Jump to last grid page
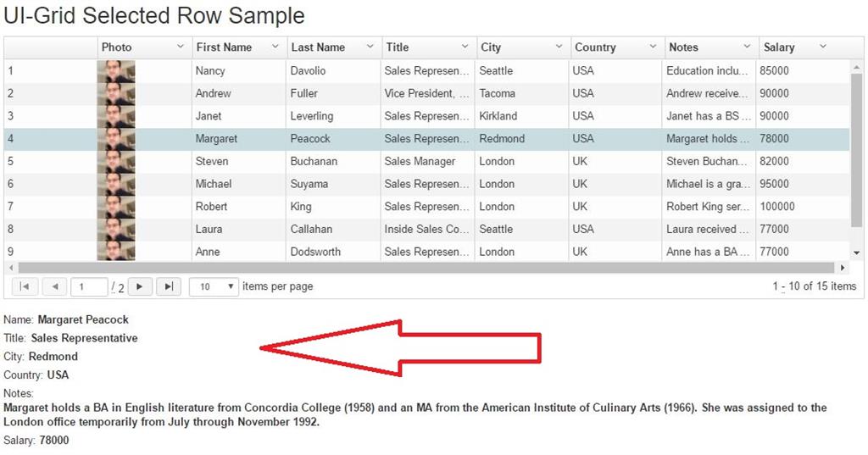This screenshot has height=455, width=868. point(169,287)
